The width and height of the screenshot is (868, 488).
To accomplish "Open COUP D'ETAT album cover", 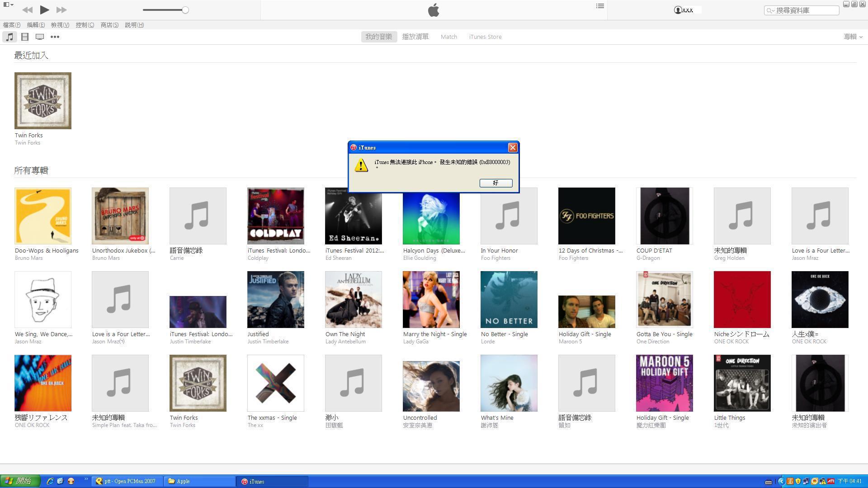I will 665,216.
